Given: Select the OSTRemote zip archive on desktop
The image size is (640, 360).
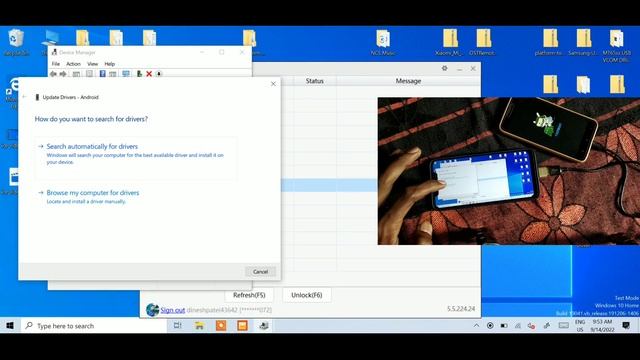Looking at the screenshot, I should point(483,42).
